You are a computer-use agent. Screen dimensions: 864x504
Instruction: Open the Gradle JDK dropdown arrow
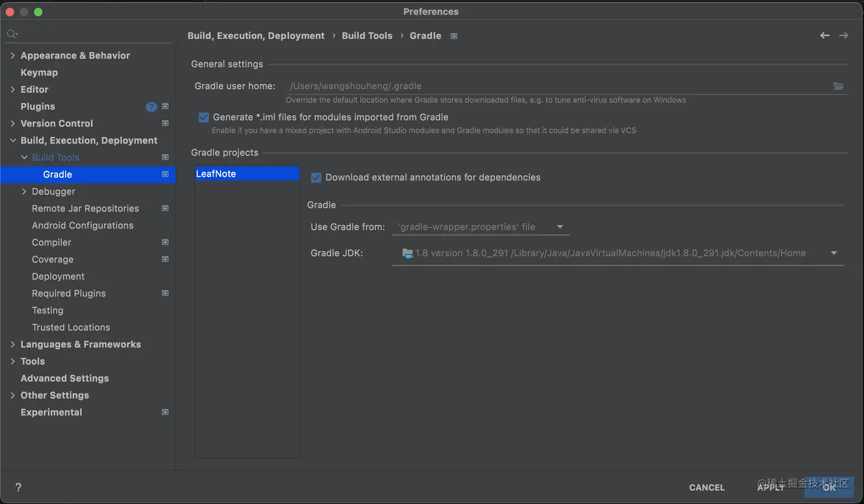[834, 253]
